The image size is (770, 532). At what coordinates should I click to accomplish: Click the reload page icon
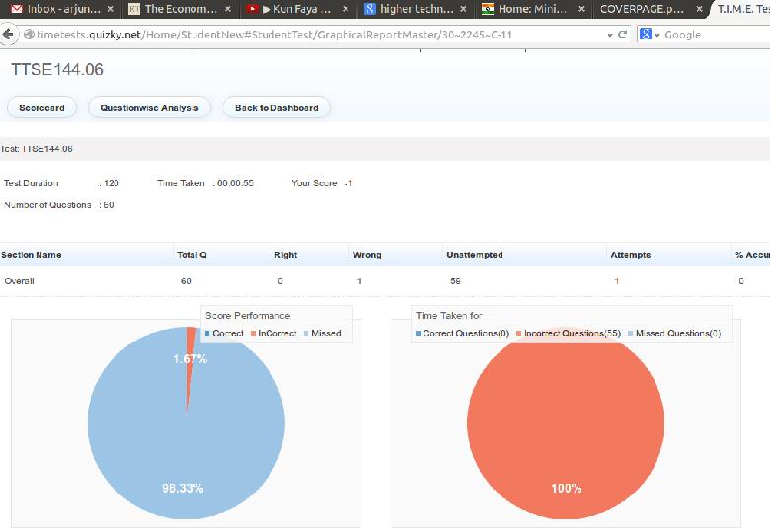pyautogui.click(x=622, y=35)
